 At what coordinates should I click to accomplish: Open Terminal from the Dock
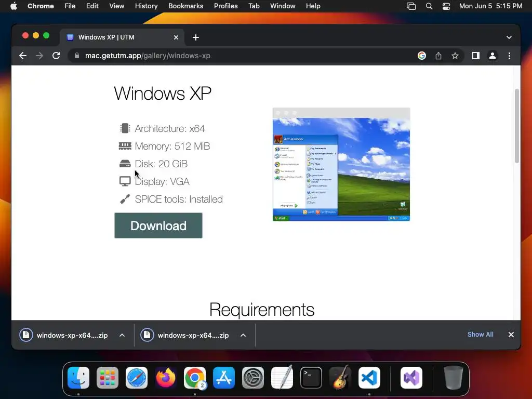[311, 378]
